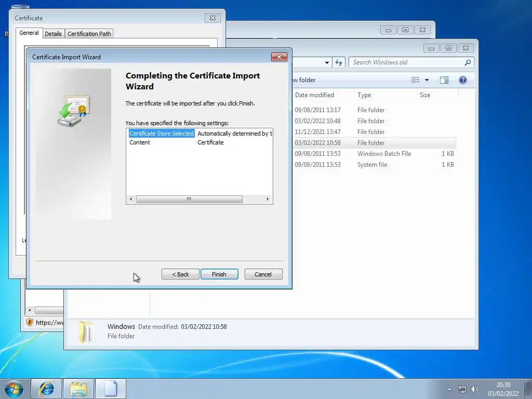The width and height of the screenshot is (532, 399).
Task: Click the Windows folder icon in details pane
Action: (87, 332)
